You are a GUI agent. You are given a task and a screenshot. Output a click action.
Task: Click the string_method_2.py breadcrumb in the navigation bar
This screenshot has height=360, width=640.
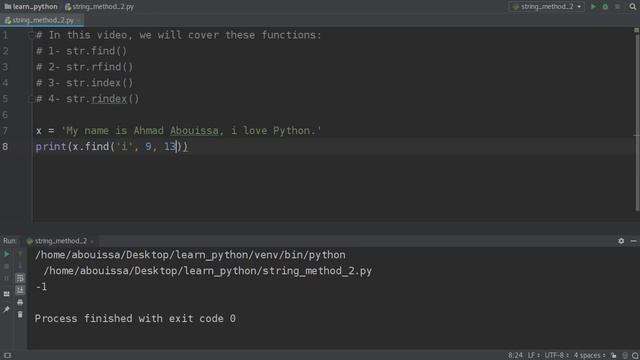[99, 7]
